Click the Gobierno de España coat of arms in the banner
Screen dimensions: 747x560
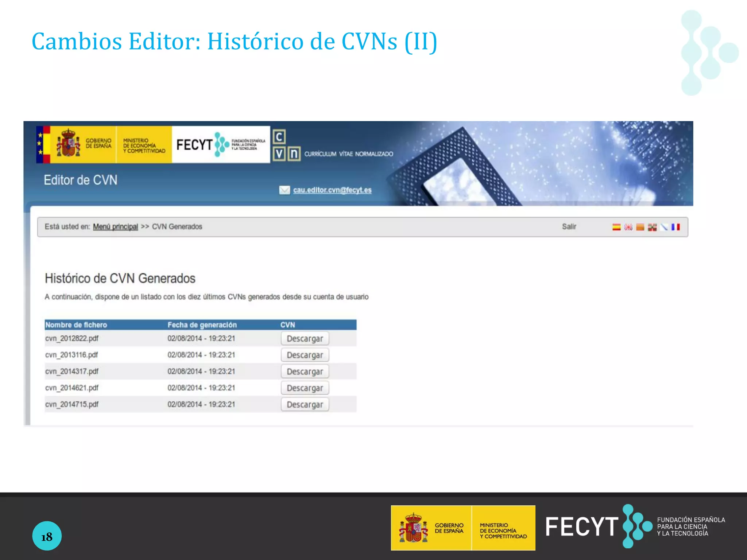tap(69, 143)
